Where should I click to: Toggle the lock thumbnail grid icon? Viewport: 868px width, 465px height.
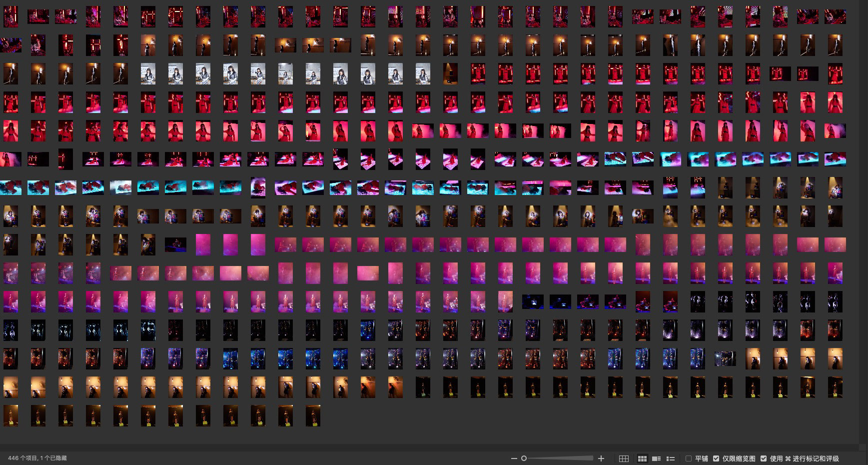coord(624,458)
